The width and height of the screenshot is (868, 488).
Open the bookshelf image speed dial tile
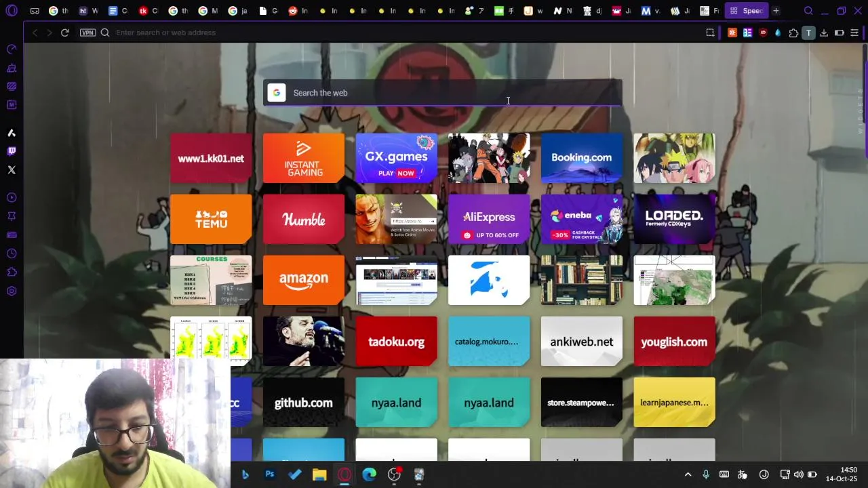(x=582, y=280)
